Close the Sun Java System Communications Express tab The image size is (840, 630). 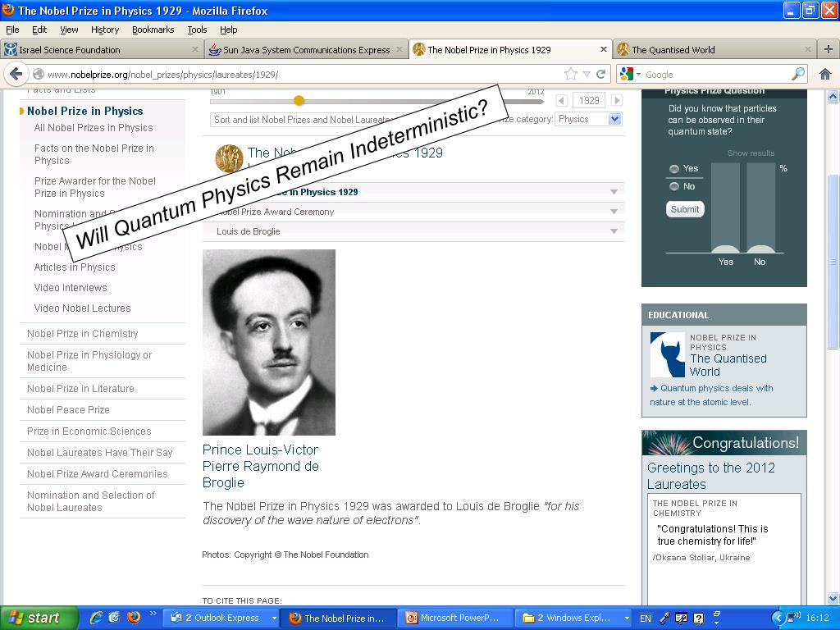click(399, 49)
